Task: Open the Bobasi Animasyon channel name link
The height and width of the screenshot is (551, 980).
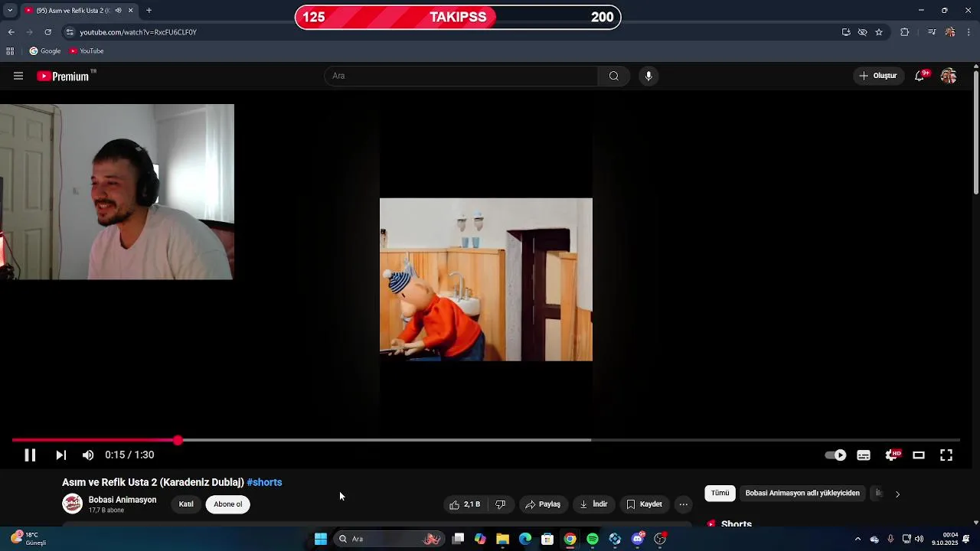Action: click(122, 500)
